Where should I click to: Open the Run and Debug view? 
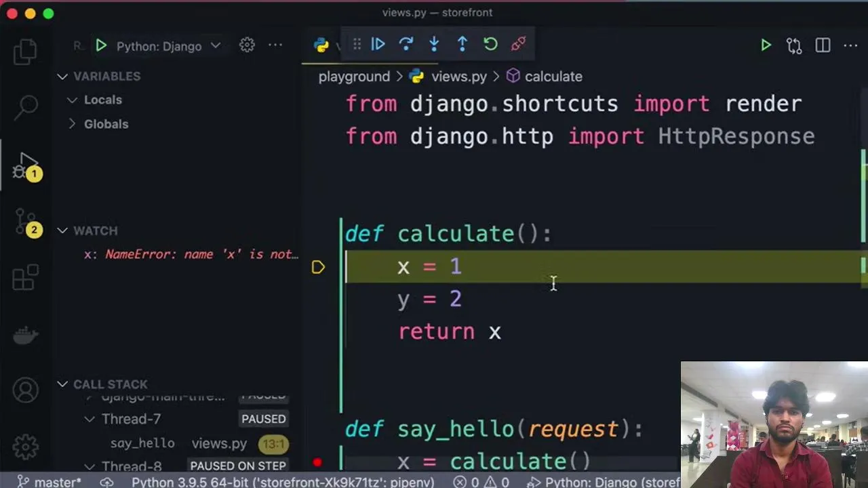26,165
